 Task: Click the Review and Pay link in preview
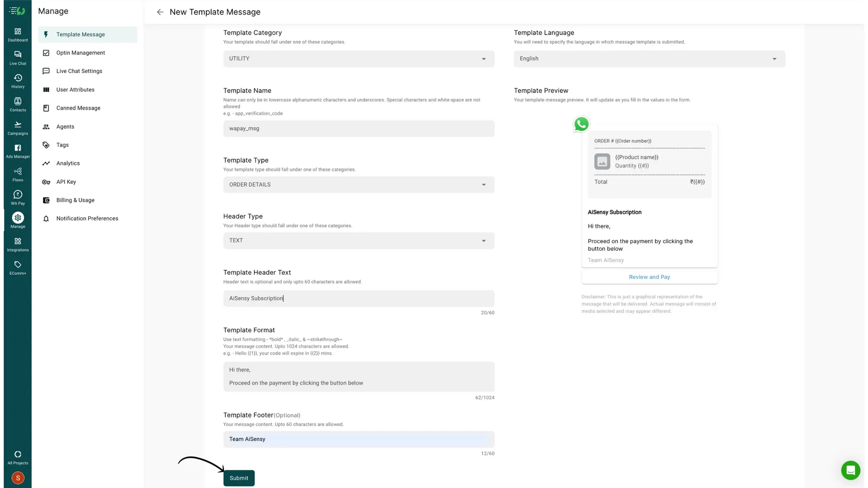tap(649, 277)
